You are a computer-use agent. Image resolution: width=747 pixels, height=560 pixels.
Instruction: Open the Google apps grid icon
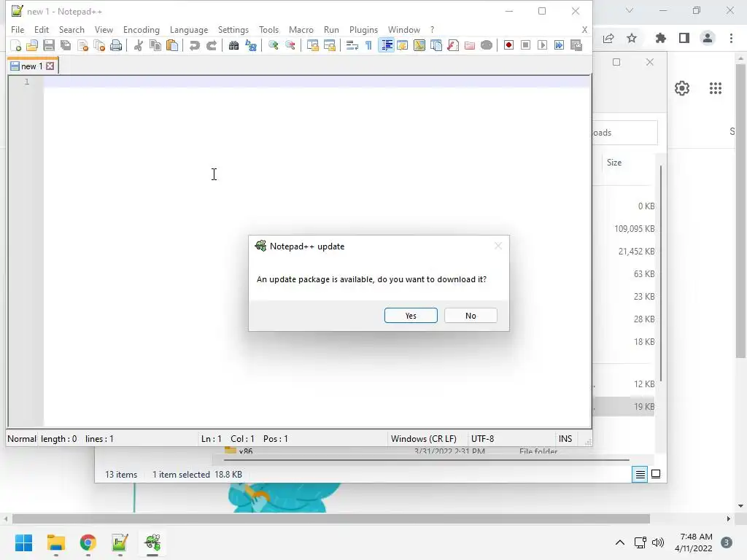pyautogui.click(x=715, y=88)
